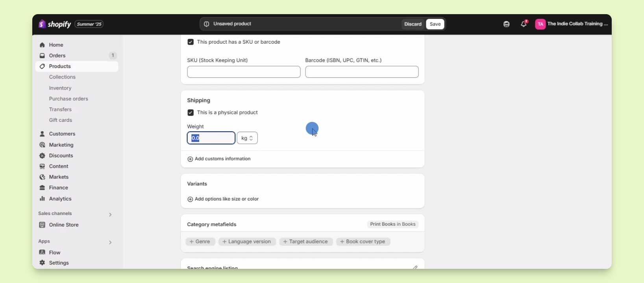Click the Print Books in Books category tag
Viewport: 644px width, 283px height.
click(393, 224)
